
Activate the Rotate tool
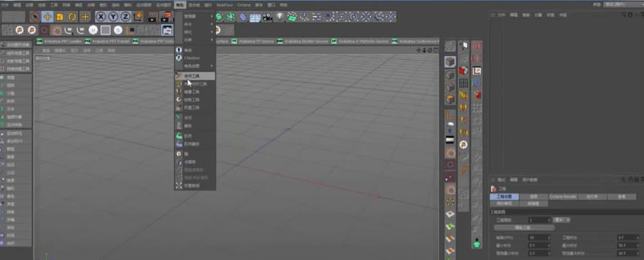72,17
